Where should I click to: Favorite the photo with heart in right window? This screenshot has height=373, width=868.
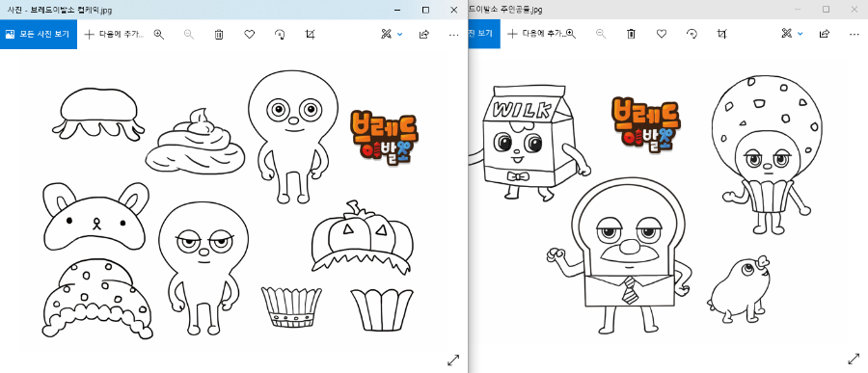pos(661,34)
